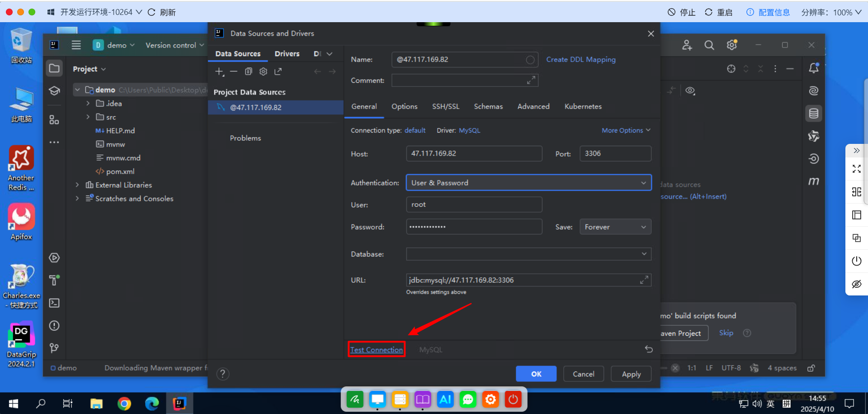Expand the .idea folder
Screen dimensions: 868x414
88,103
